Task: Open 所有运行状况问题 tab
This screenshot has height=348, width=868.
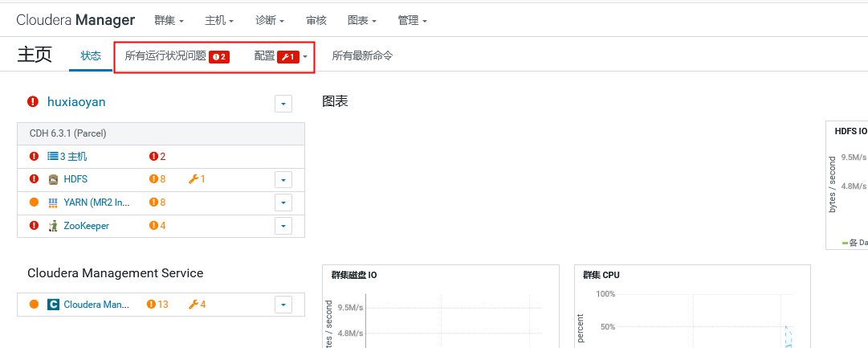Action: coord(165,56)
